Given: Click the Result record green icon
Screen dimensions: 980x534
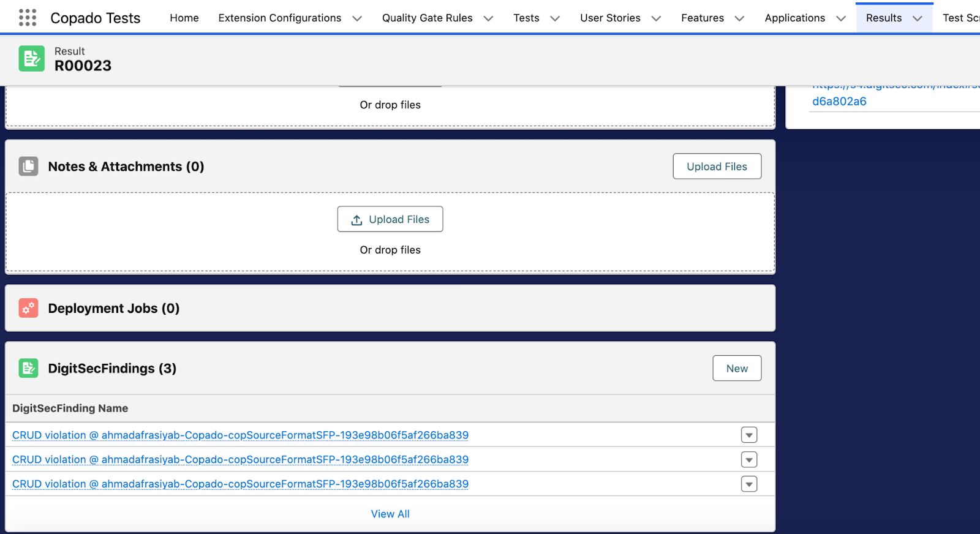Looking at the screenshot, I should pos(32,59).
